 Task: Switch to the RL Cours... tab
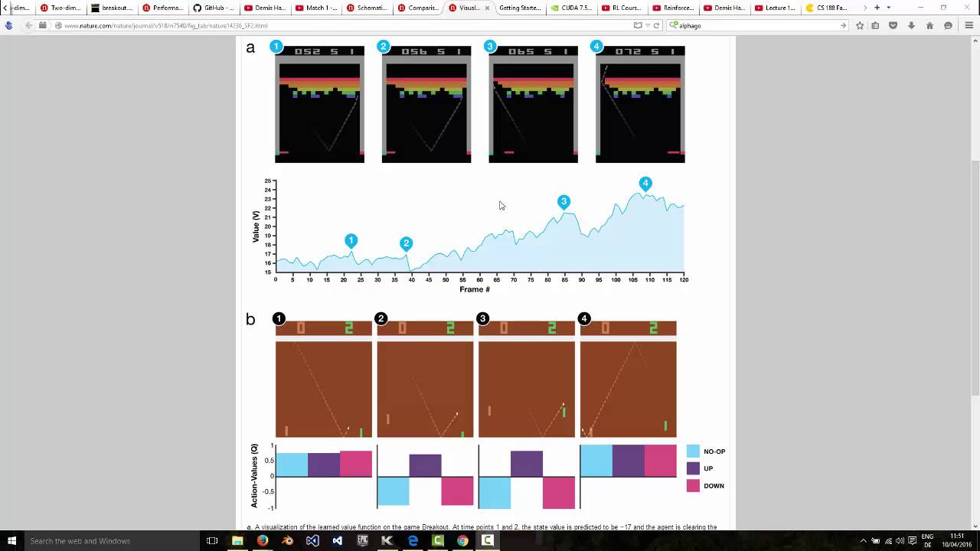coord(622,8)
